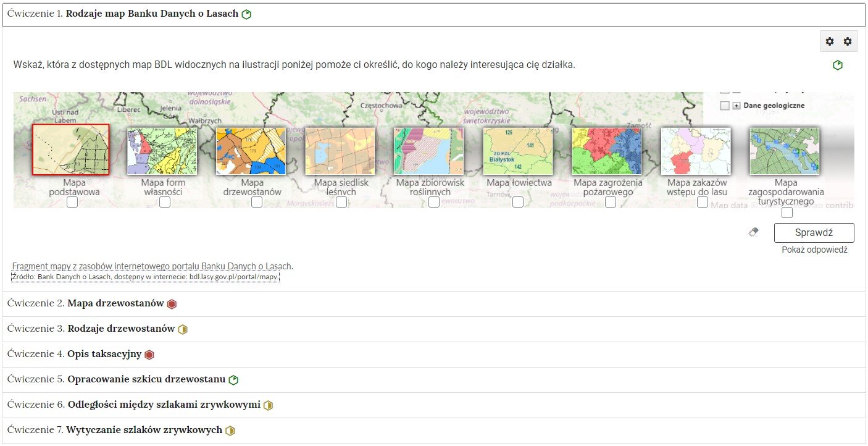Check the Mapa łowiectwa checkbox

(x=518, y=202)
